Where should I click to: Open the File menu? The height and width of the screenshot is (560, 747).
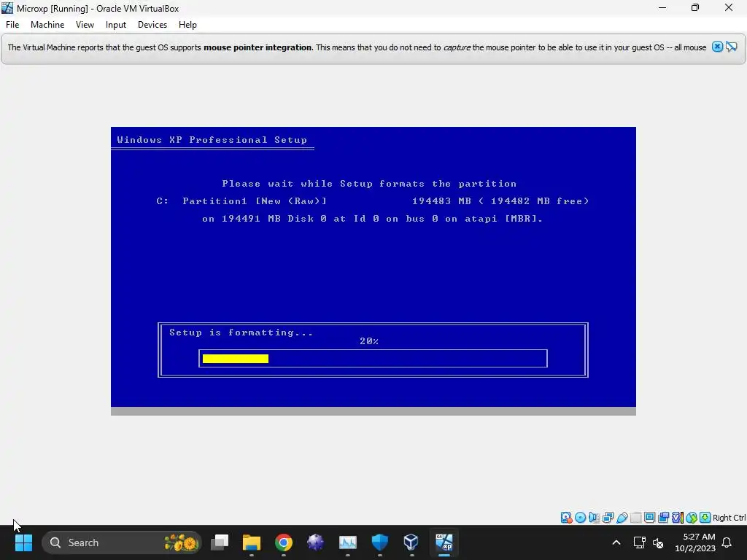click(12, 25)
